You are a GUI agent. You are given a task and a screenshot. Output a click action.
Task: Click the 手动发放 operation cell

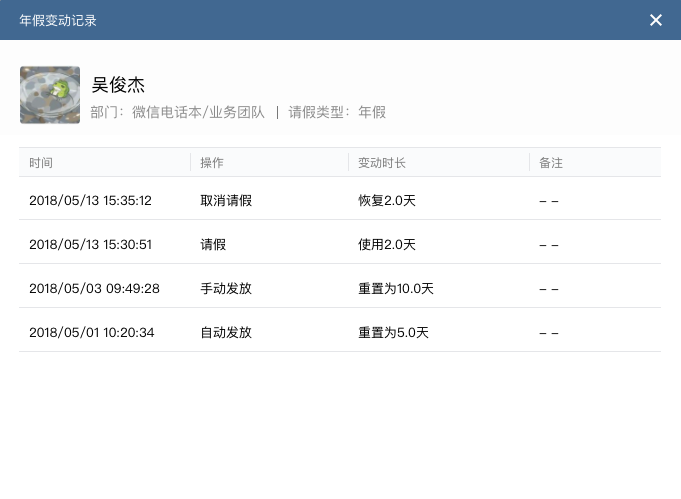tap(226, 288)
